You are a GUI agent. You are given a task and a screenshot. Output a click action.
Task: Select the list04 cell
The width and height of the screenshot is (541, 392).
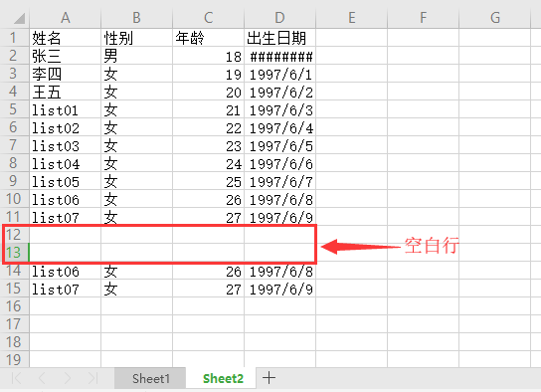click(66, 163)
